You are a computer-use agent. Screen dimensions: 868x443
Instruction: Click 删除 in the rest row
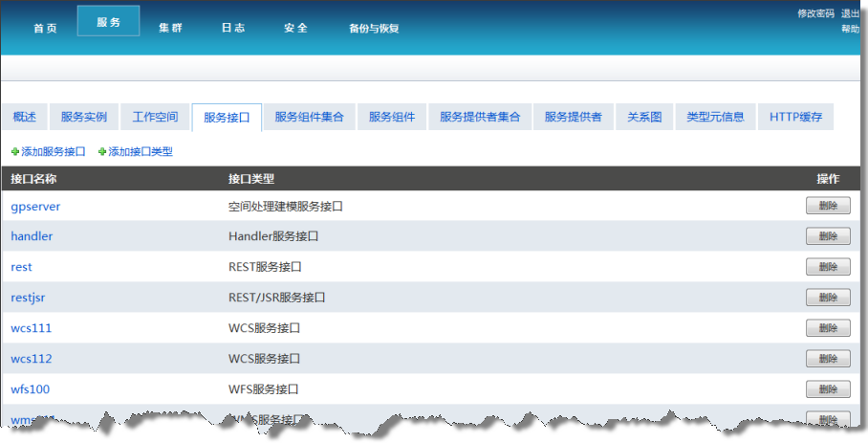pyautogui.click(x=828, y=266)
